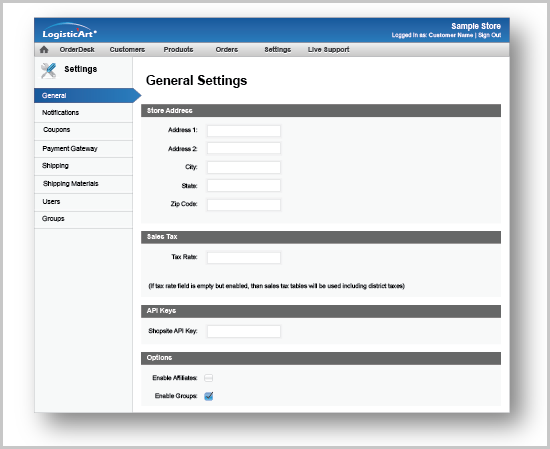Screen dimensions: 550x449
Task: Open the Customers menu
Action: click(127, 49)
